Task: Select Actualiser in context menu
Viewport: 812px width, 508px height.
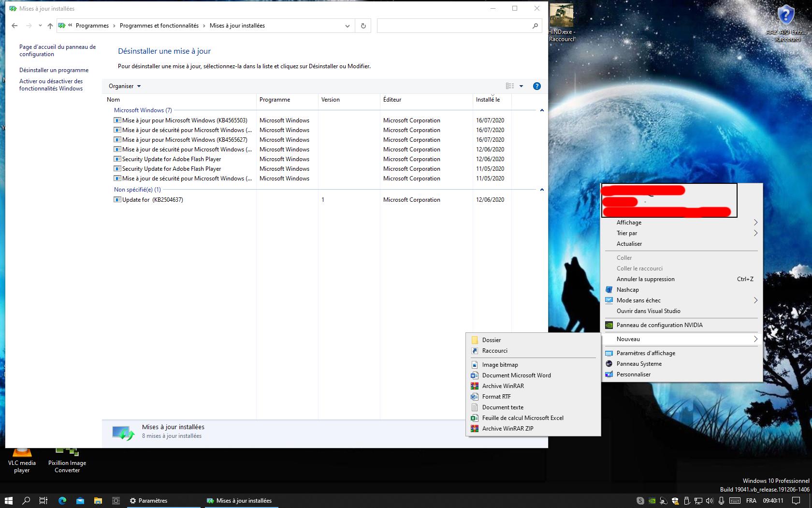Action: tap(681, 244)
